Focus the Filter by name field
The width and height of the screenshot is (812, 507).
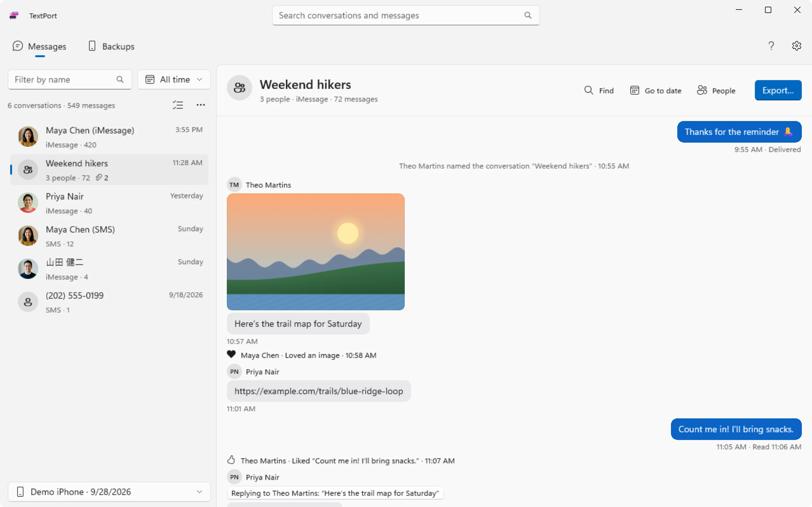point(70,79)
